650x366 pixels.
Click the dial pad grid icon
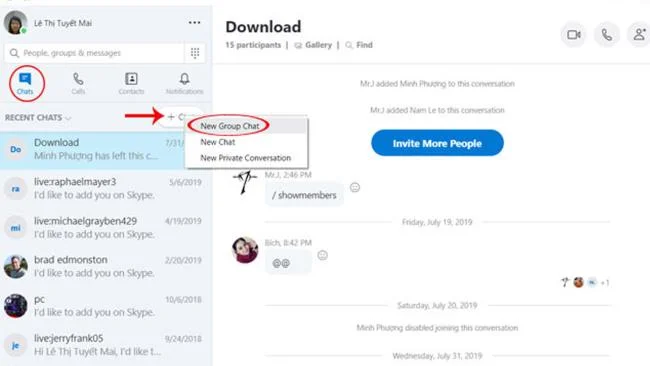pos(195,53)
